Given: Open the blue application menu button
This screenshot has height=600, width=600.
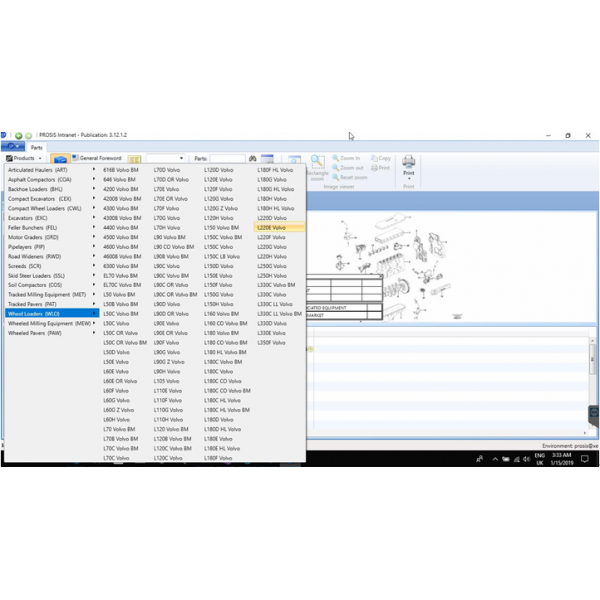Looking at the screenshot, I should (13, 146).
